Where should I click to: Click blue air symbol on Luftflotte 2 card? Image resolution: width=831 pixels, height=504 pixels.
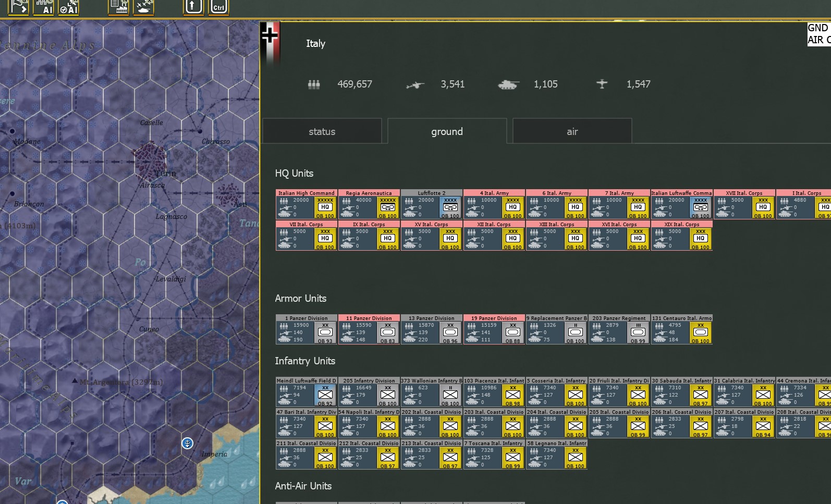click(450, 207)
